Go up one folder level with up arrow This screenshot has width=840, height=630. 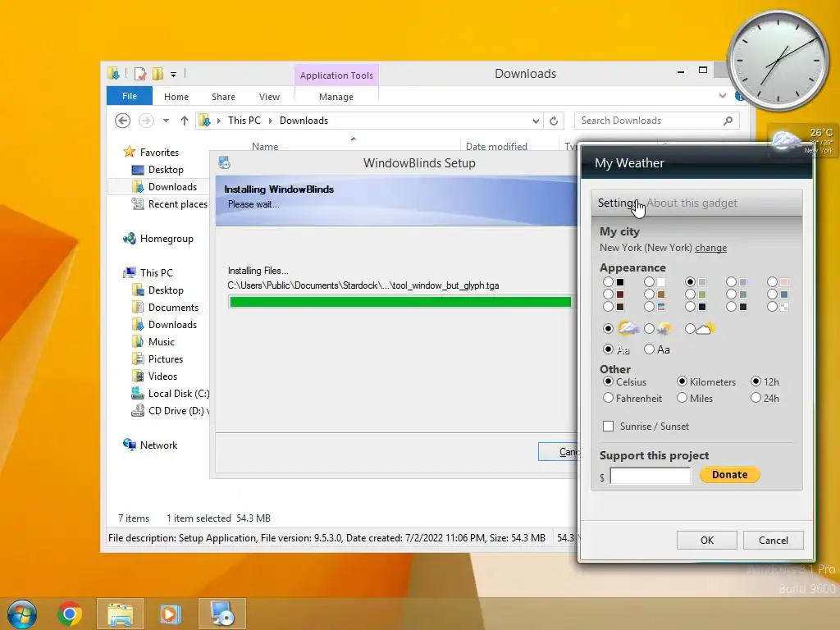click(185, 121)
